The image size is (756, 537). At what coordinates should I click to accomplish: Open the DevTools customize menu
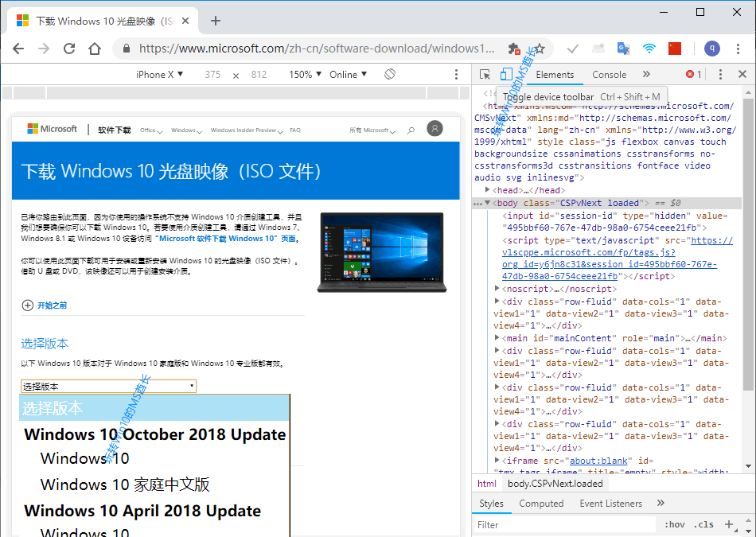720,74
